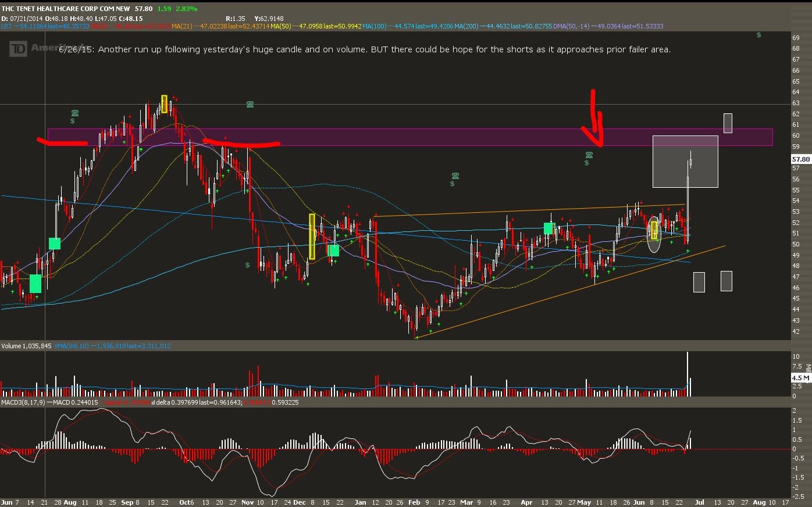Viewport: 812px width, 507px height.
Task: Click the THC TENET HEALTHCARE CORP title
Action: click(66, 9)
